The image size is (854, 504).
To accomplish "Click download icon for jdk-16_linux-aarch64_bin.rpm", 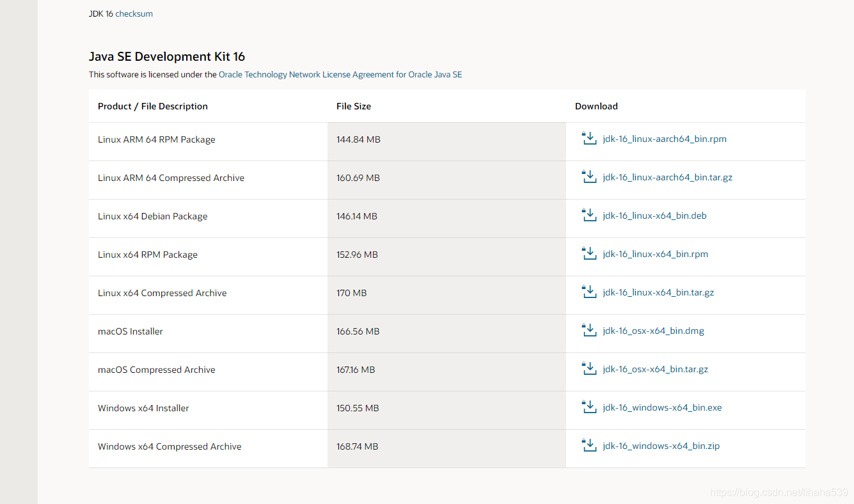I will point(589,138).
